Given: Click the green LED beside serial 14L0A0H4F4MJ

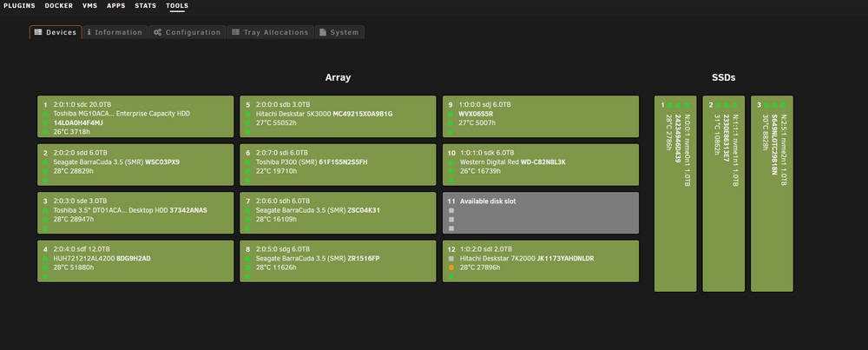Looking at the screenshot, I should (45, 123).
